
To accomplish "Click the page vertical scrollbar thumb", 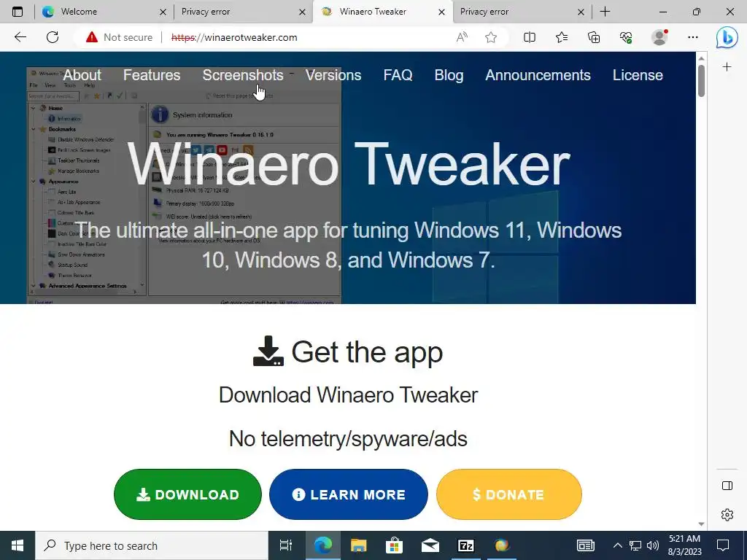I will 701,81.
